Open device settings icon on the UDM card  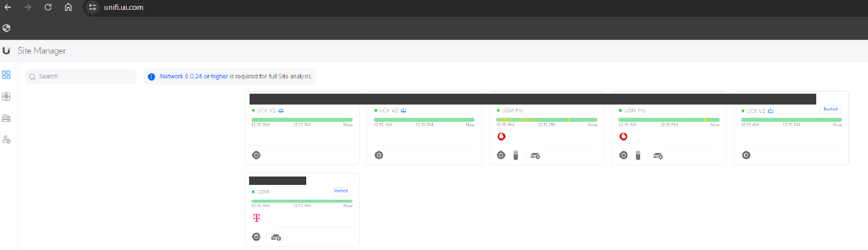pyautogui.click(x=276, y=238)
